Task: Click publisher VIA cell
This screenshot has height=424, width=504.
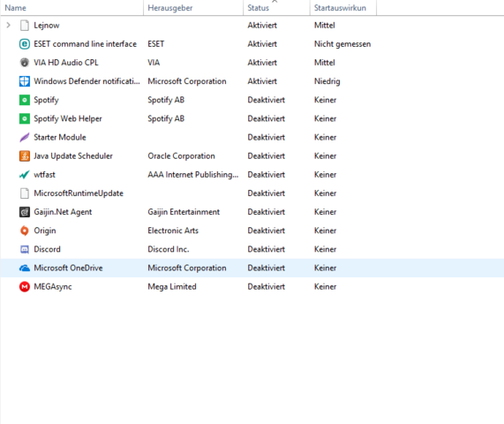Action: pyautogui.click(x=154, y=63)
